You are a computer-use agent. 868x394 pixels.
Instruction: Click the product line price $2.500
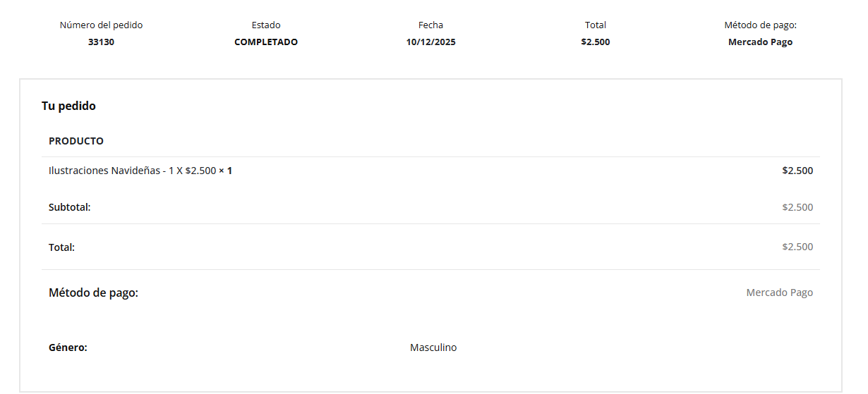click(x=797, y=171)
